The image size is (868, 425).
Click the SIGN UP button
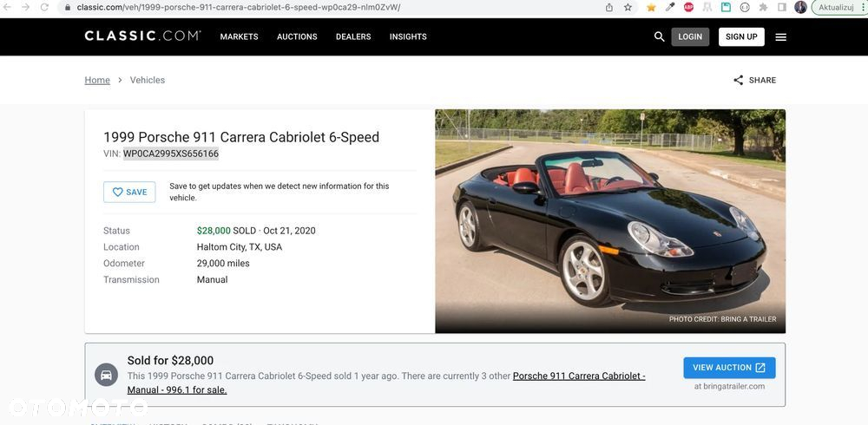(741, 36)
